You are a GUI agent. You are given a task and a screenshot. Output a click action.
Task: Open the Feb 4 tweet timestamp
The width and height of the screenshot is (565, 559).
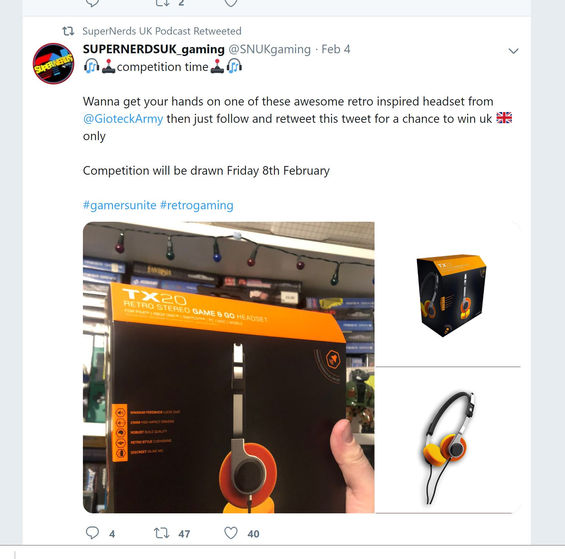pos(336,49)
